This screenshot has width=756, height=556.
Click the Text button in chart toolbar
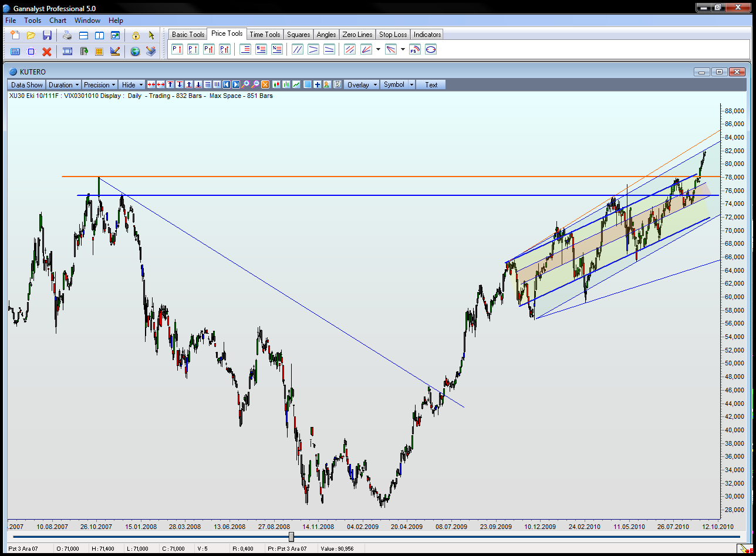pyautogui.click(x=431, y=84)
